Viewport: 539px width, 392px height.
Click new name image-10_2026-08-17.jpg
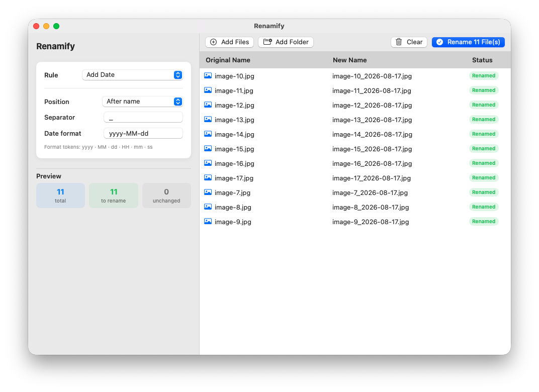pos(372,76)
